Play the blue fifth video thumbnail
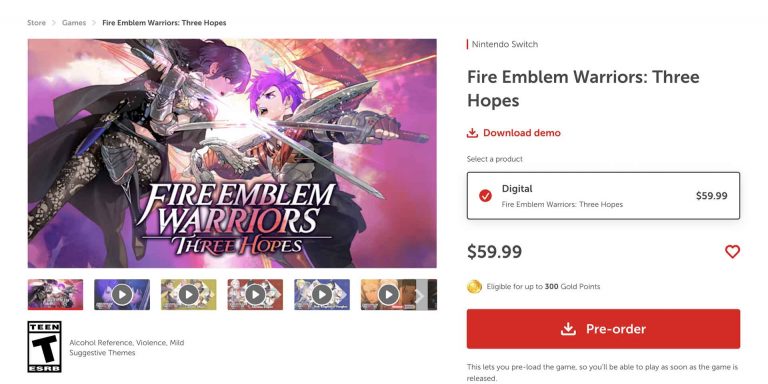This screenshot has height=384, width=768. pyautogui.click(x=322, y=294)
